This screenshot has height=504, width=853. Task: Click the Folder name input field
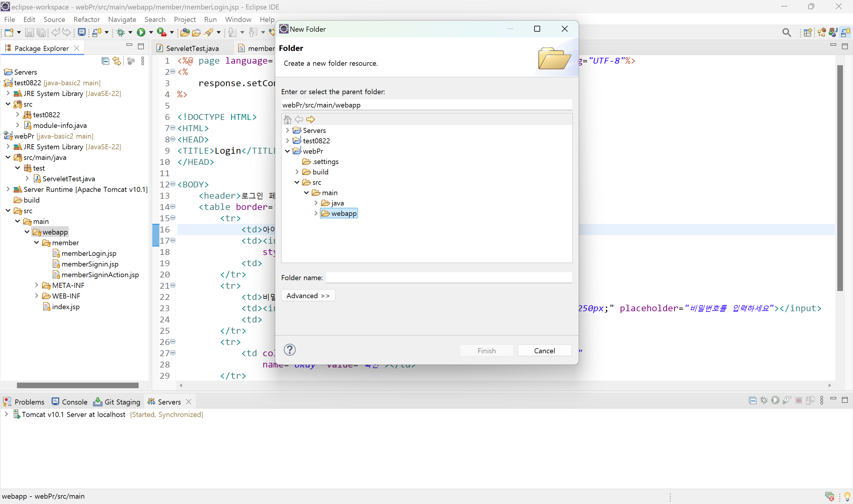coord(448,277)
